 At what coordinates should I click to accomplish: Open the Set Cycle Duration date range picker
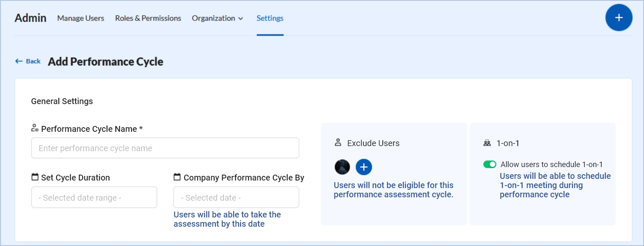click(x=94, y=197)
